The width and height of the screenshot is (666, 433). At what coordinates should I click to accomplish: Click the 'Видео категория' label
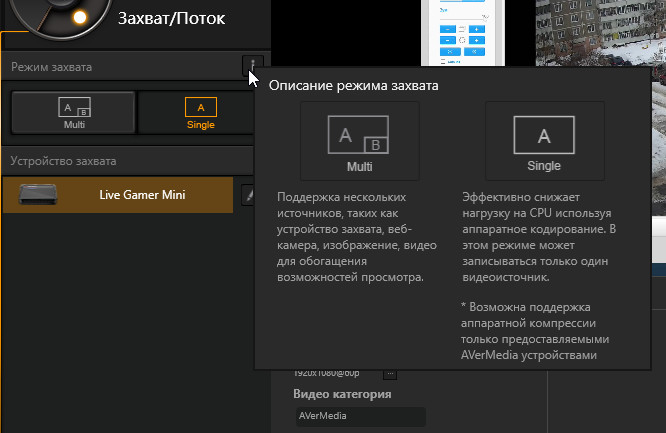click(x=342, y=394)
